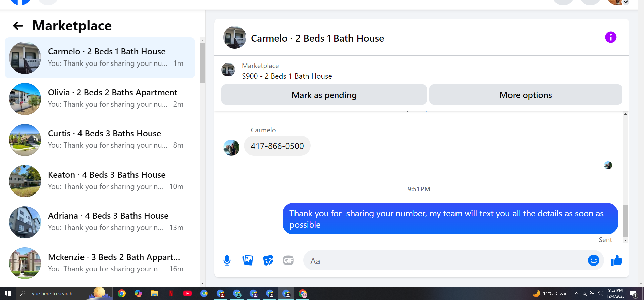This screenshot has width=644, height=300.
Task: Open the purple conversation info icon
Action: [x=611, y=37]
